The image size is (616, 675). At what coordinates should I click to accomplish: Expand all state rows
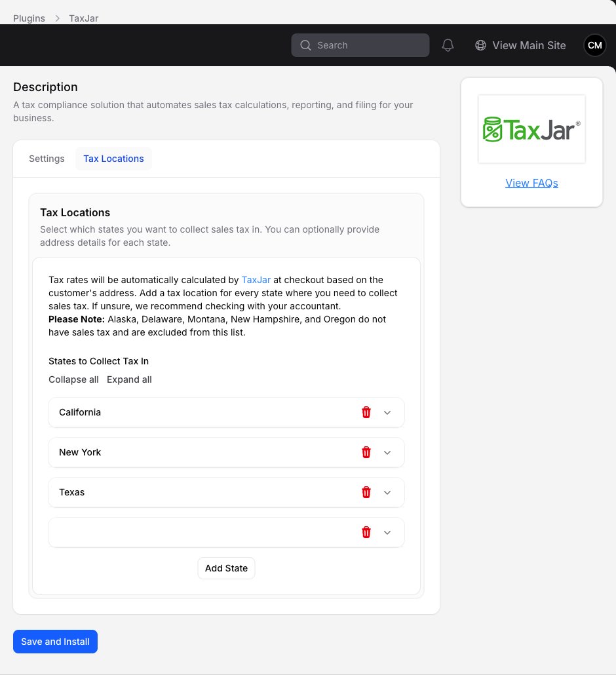pyautogui.click(x=129, y=379)
